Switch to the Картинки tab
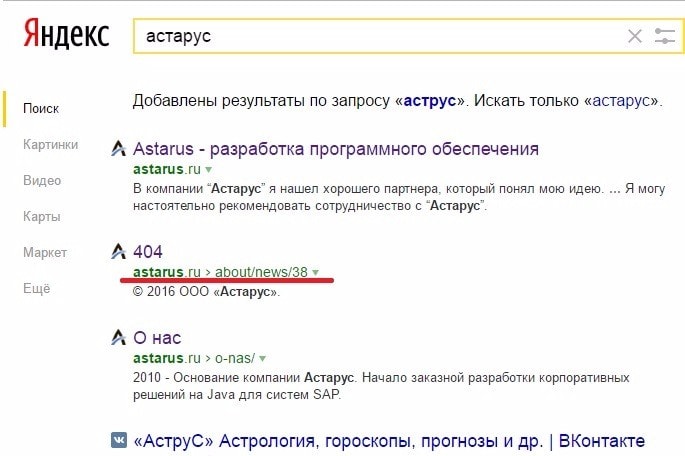 point(51,145)
